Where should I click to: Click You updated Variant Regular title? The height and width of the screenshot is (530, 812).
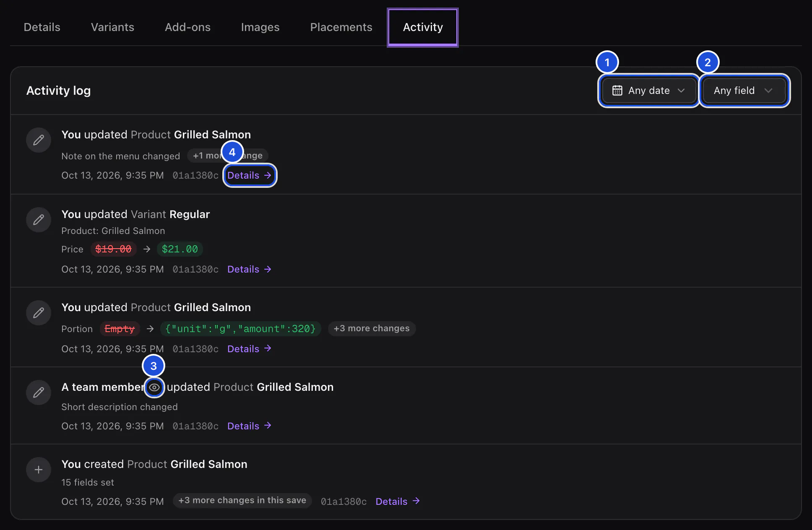[x=135, y=214]
